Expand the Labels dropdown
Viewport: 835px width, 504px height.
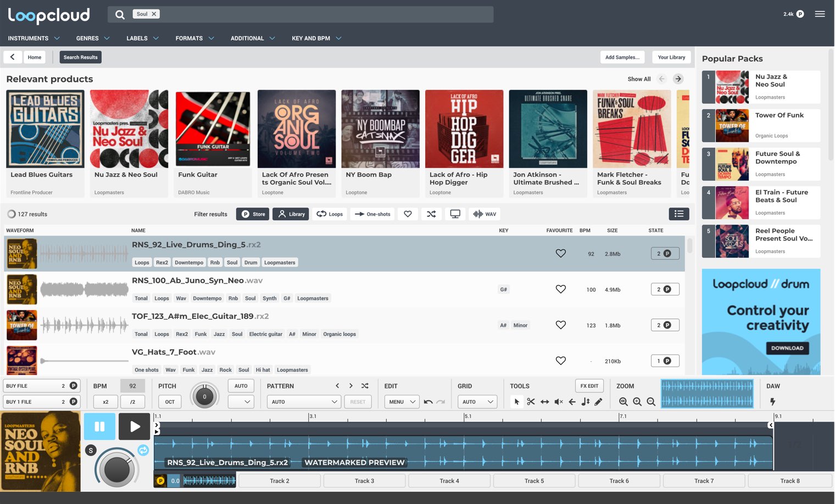point(142,38)
